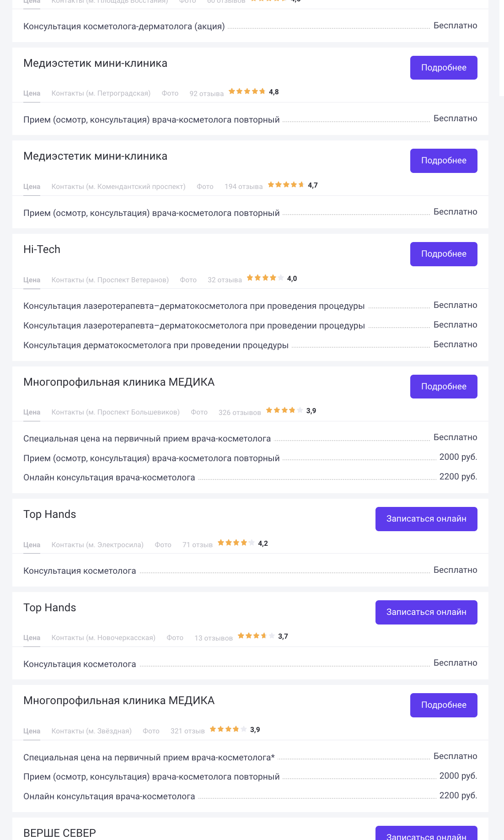Click Записаться онлайн for Top Hands Новочеркасская

coord(426,612)
